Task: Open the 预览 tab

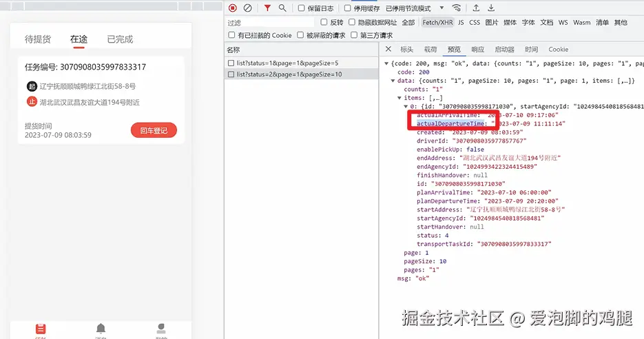Action: (x=454, y=50)
